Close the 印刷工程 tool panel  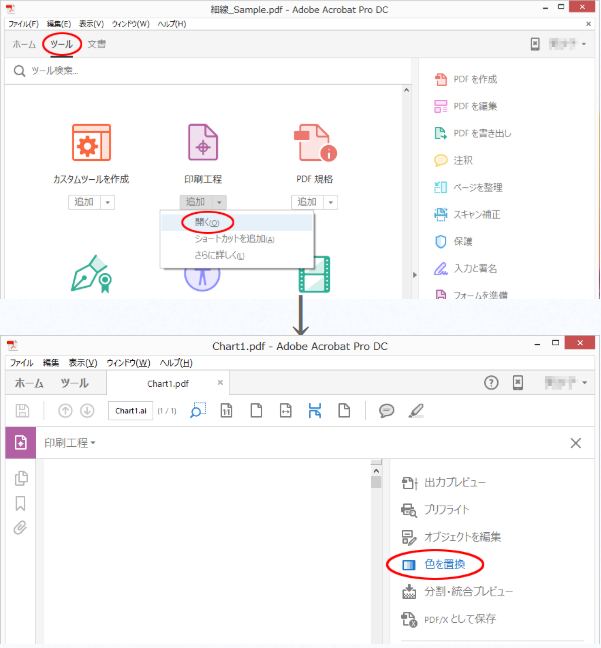pyautogui.click(x=575, y=443)
